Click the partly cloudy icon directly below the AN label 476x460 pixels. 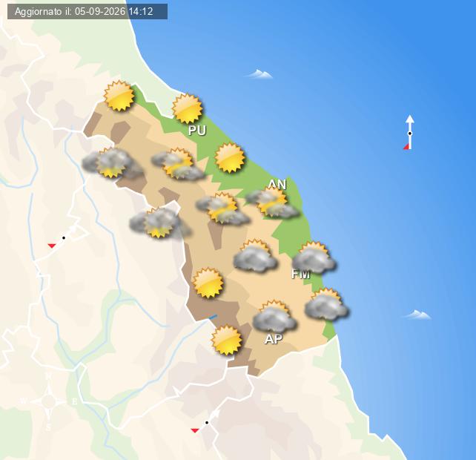(x=272, y=203)
